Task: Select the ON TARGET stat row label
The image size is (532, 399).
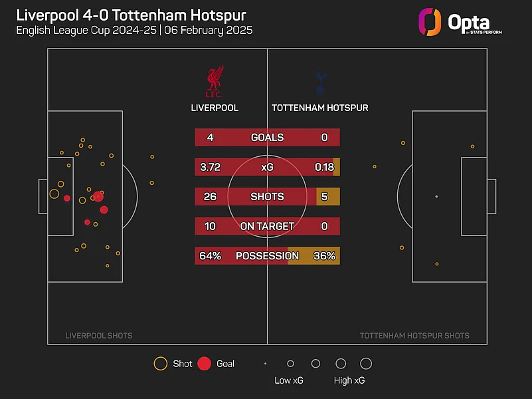Action: 267,226
